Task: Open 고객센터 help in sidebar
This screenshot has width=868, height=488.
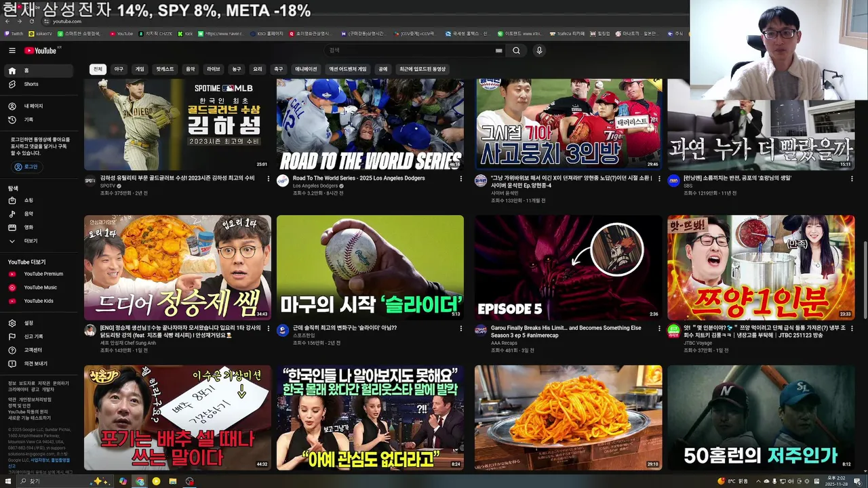Action: pyautogui.click(x=40, y=350)
